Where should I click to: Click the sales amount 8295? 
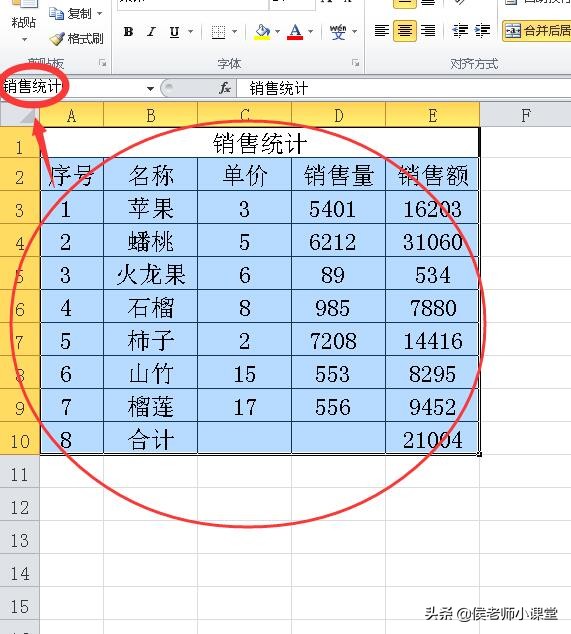[432, 372]
